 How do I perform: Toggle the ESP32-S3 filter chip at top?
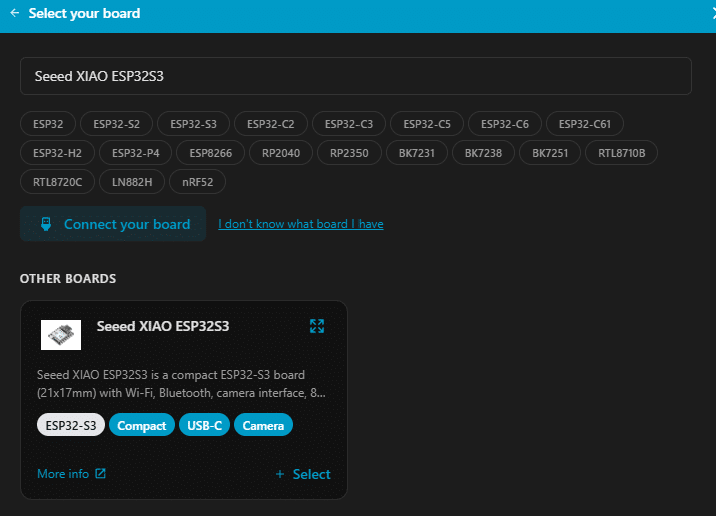pyautogui.click(x=193, y=124)
